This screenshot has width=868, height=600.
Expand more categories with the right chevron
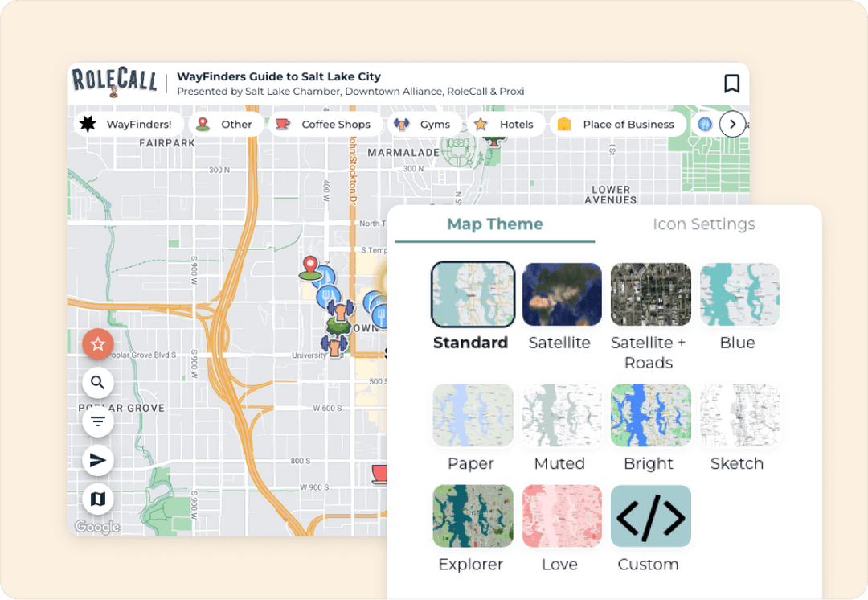[x=732, y=124]
